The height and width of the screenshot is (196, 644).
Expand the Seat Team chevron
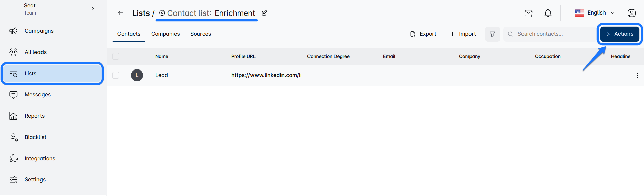pos(93,9)
